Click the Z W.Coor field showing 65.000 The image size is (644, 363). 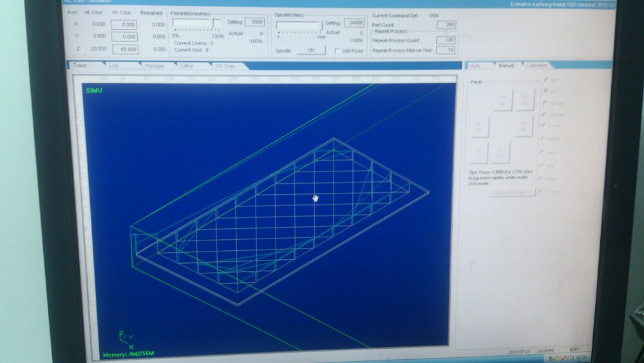point(126,50)
